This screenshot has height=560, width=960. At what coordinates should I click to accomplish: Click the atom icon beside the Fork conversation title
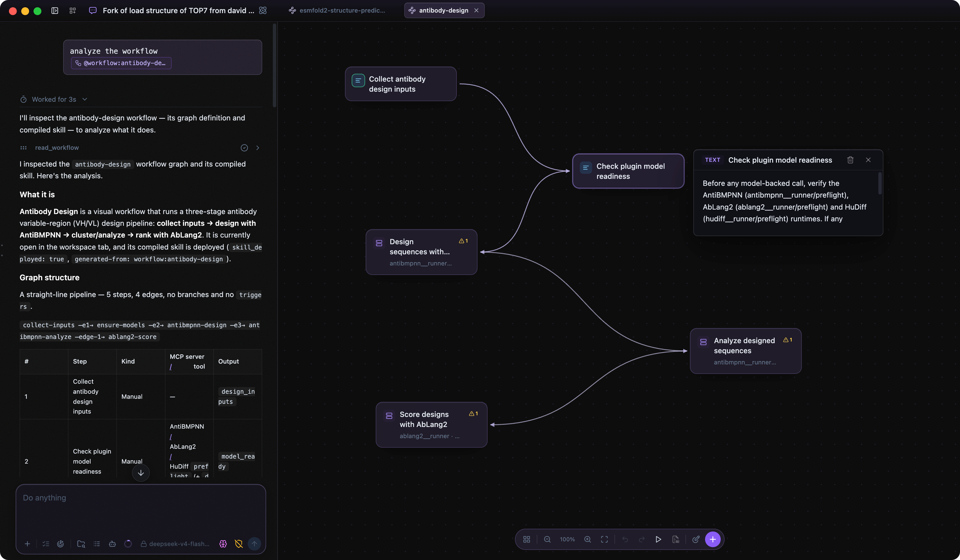coord(263,11)
